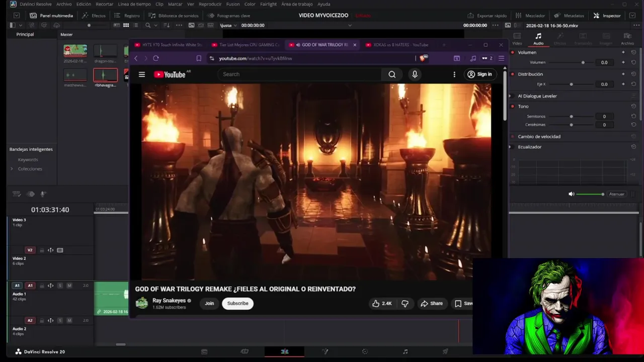Click the YouTube hamburger guide menu
Viewport: 644px width, 362px height.
(142, 74)
